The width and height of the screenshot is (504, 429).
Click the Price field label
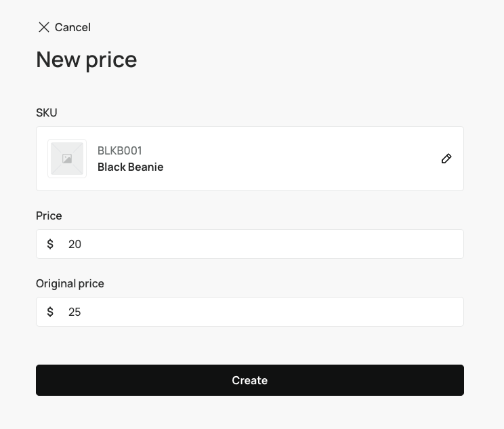pyautogui.click(x=49, y=216)
